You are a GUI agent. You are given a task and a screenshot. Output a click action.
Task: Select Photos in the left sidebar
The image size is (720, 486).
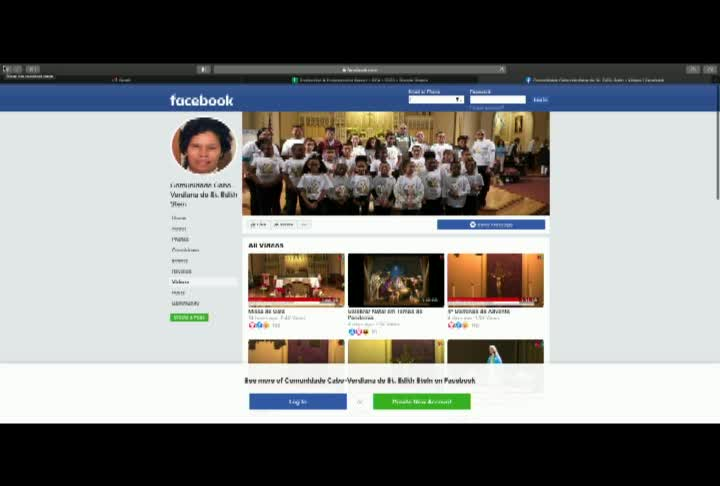click(x=180, y=239)
